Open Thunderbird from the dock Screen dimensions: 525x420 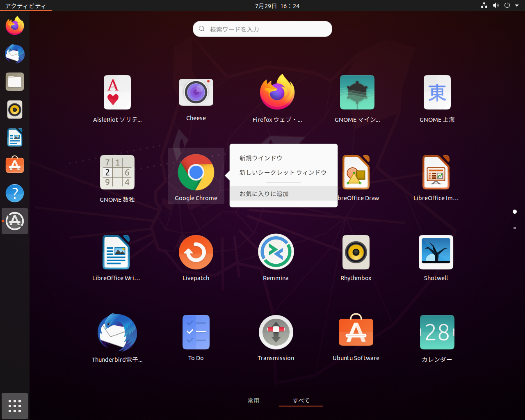point(15,54)
